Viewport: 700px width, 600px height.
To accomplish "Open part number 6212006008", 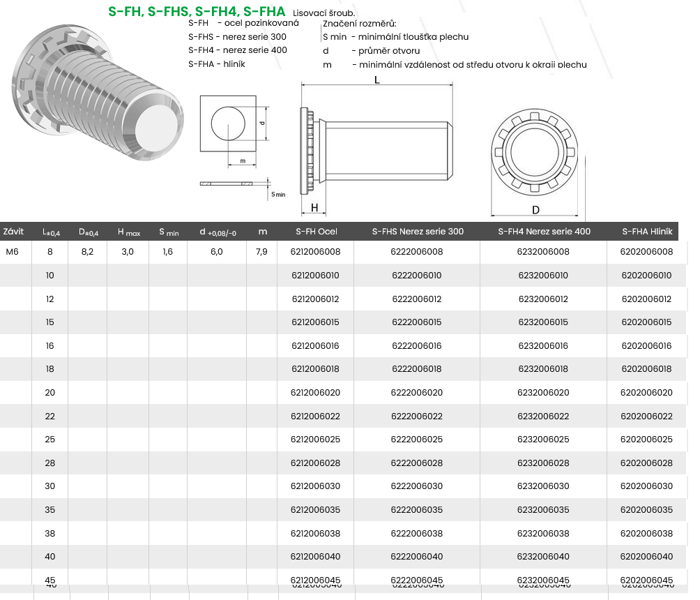I will [316, 252].
